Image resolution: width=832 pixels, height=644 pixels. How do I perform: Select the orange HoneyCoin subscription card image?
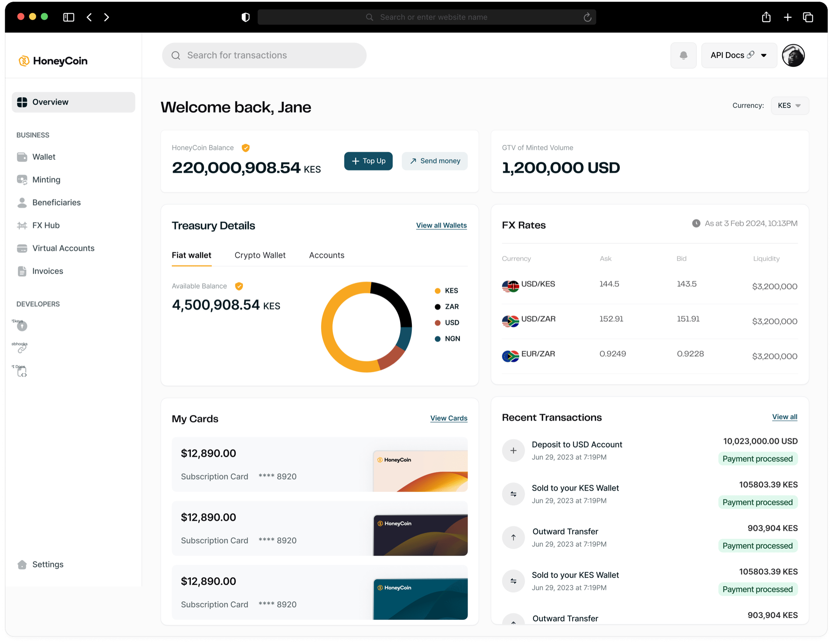pyautogui.click(x=420, y=471)
